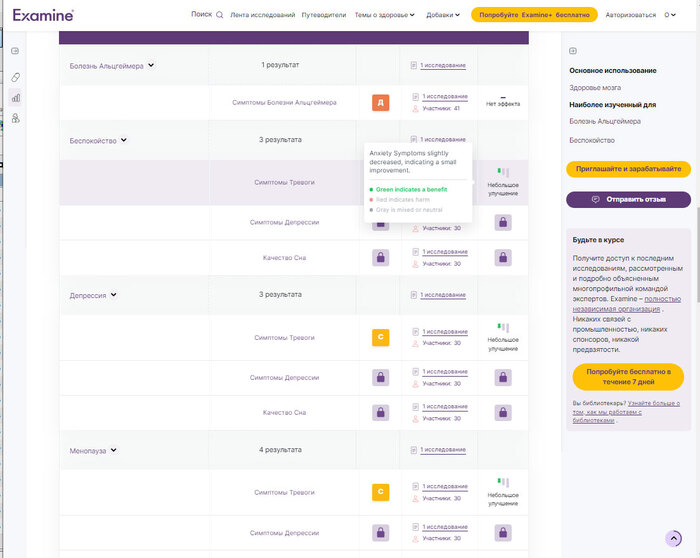Screen dimensions: 700x558
Task: Click the Отправить отзыв button
Action: click(628, 199)
